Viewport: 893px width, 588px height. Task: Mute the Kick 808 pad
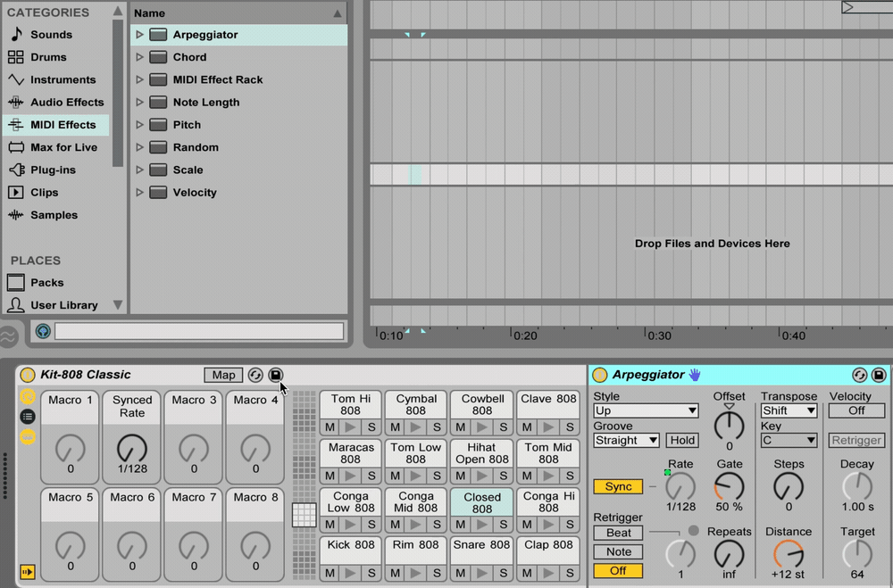click(x=330, y=573)
